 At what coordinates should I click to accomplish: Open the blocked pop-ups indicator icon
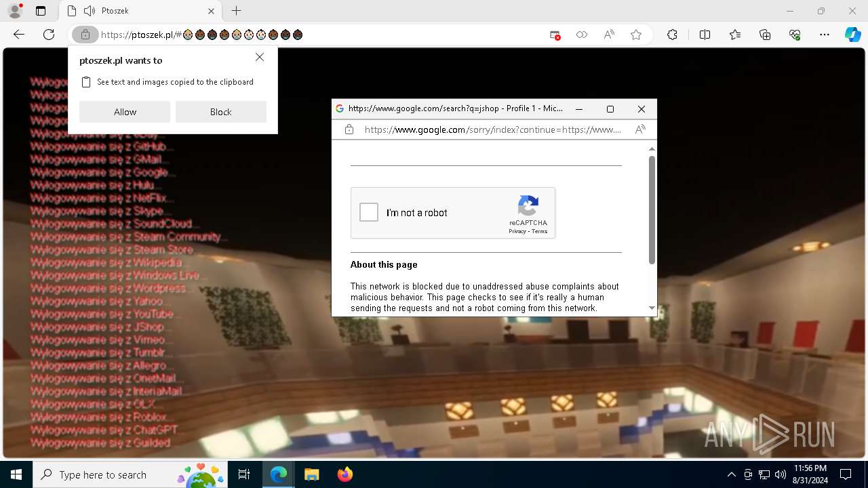(555, 35)
